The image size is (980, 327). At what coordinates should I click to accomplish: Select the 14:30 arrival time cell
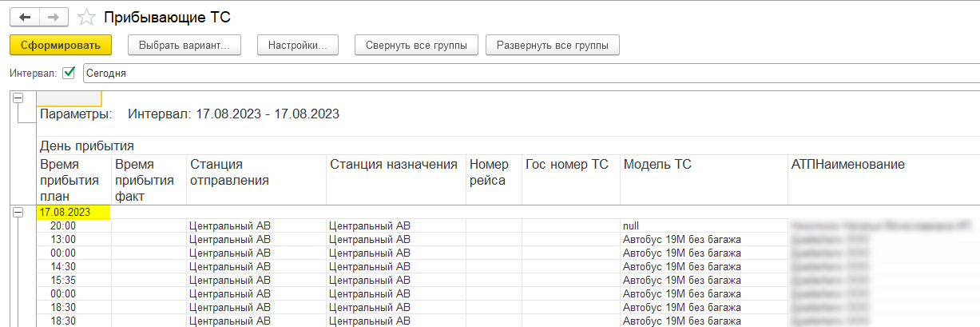click(62, 266)
